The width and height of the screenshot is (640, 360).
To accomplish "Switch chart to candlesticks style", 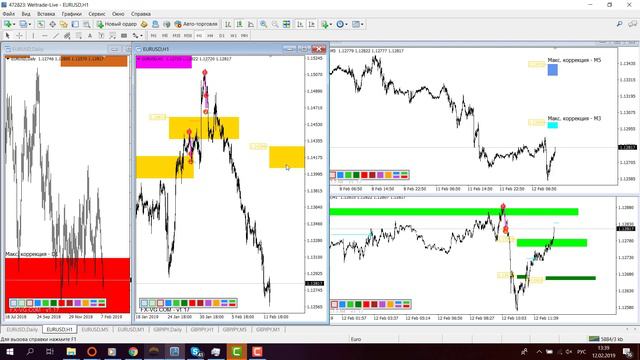I will tap(239, 24).
